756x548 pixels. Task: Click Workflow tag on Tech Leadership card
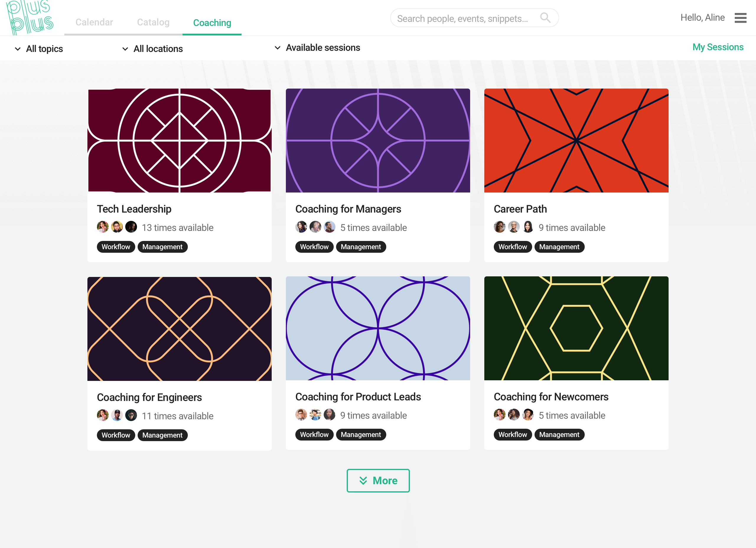pyautogui.click(x=116, y=247)
